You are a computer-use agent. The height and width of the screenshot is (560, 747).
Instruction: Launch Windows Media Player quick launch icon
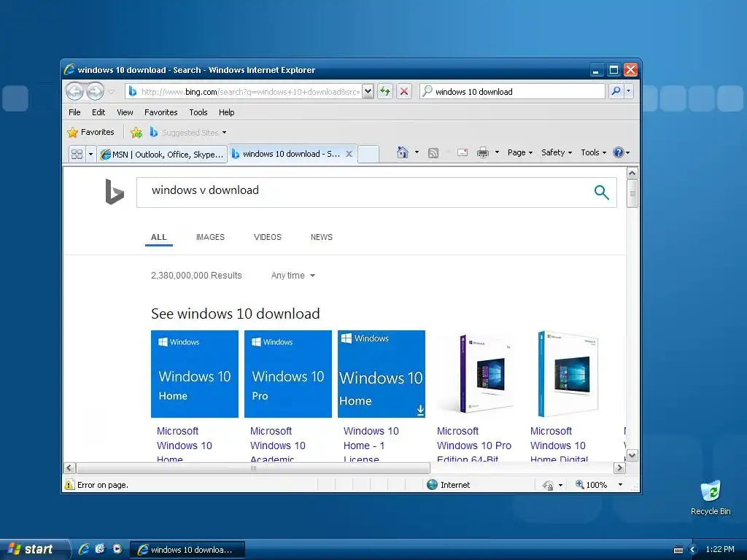point(117,548)
